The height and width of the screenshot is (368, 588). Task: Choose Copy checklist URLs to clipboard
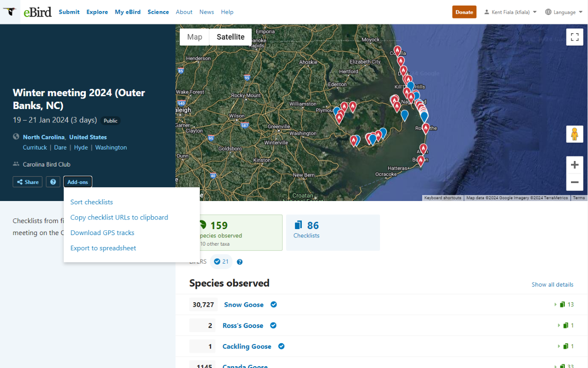point(119,217)
